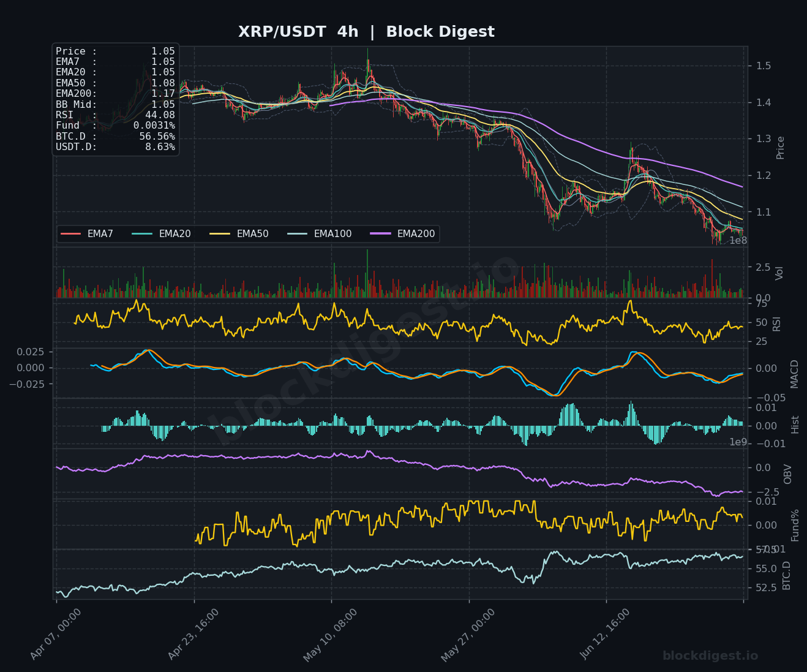Click the Vol axis label
Screen dimensions: 807x672
779,273
